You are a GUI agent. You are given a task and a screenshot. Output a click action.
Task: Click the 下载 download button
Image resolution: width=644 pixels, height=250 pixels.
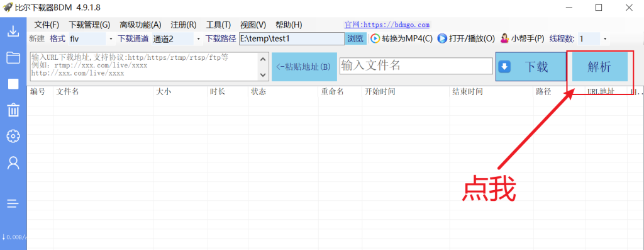pyautogui.click(x=531, y=67)
